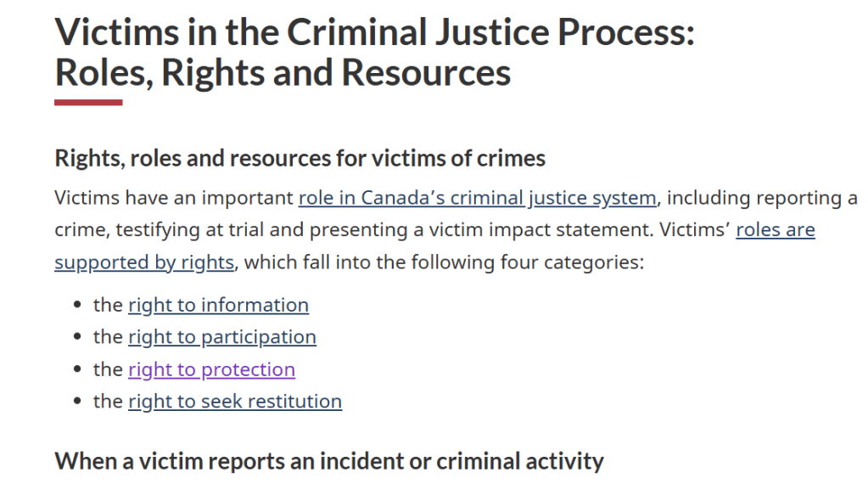Screen dimensions: 868x484
Task: Open the "right to seek restitution" link
Action: click(234, 402)
